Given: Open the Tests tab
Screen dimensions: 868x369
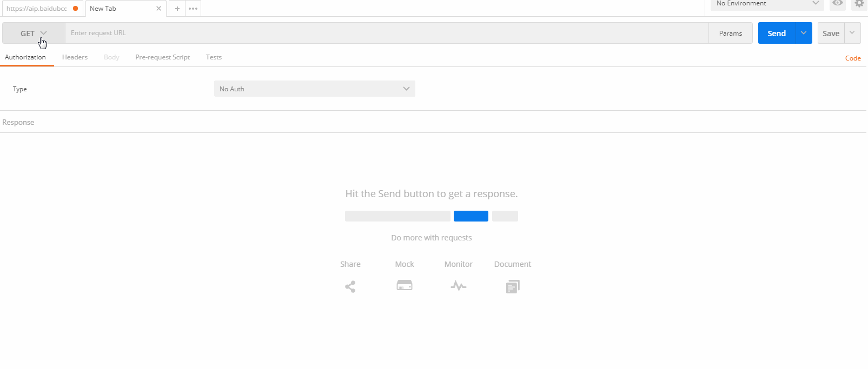Looking at the screenshot, I should (x=214, y=57).
